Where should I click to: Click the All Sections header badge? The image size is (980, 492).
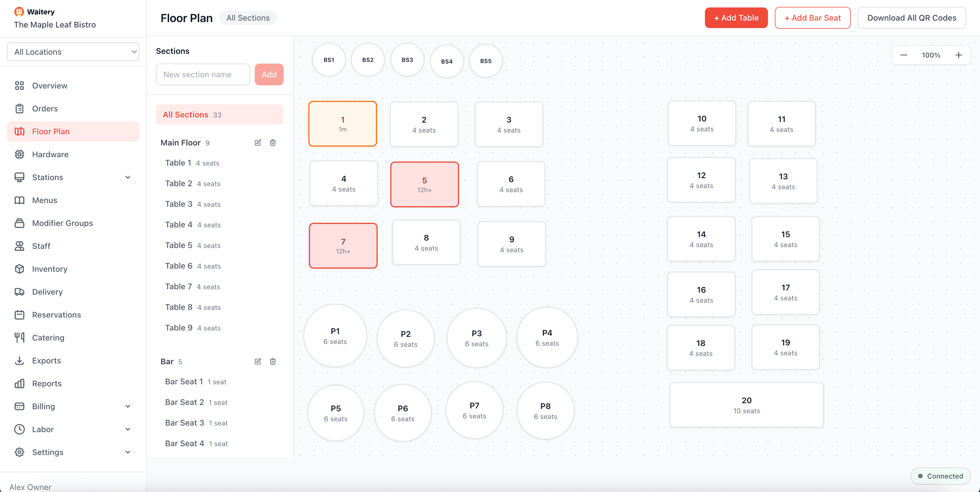(x=248, y=18)
